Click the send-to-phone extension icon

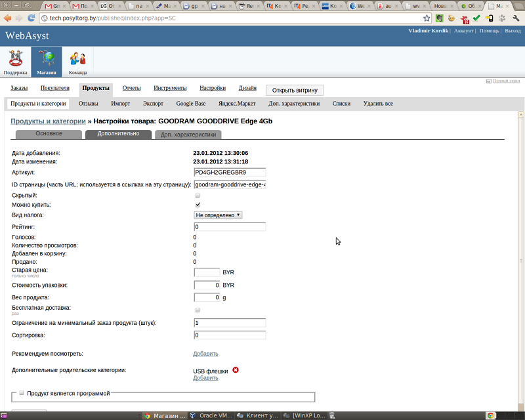click(x=489, y=18)
